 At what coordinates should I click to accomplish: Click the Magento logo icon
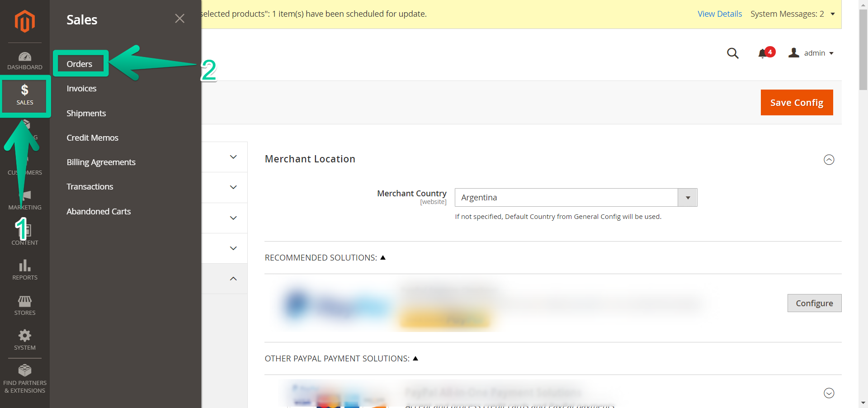tap(24, 21)
